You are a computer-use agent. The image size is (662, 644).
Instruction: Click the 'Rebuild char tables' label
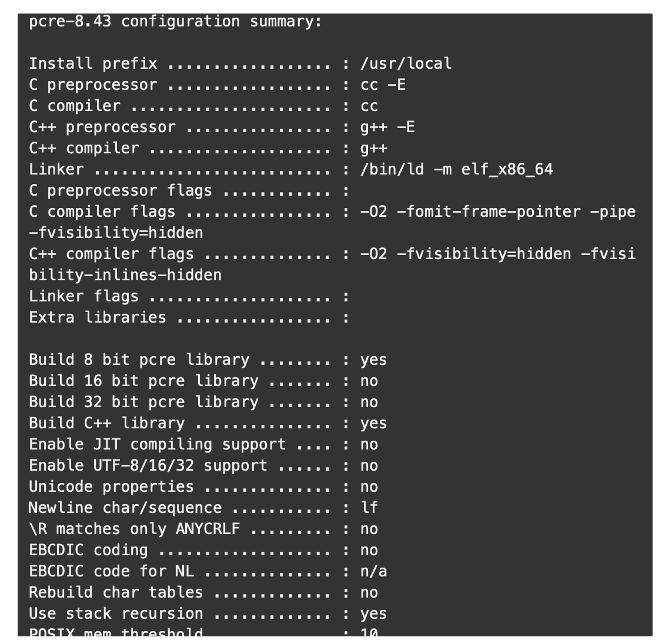tap(116, 592)
